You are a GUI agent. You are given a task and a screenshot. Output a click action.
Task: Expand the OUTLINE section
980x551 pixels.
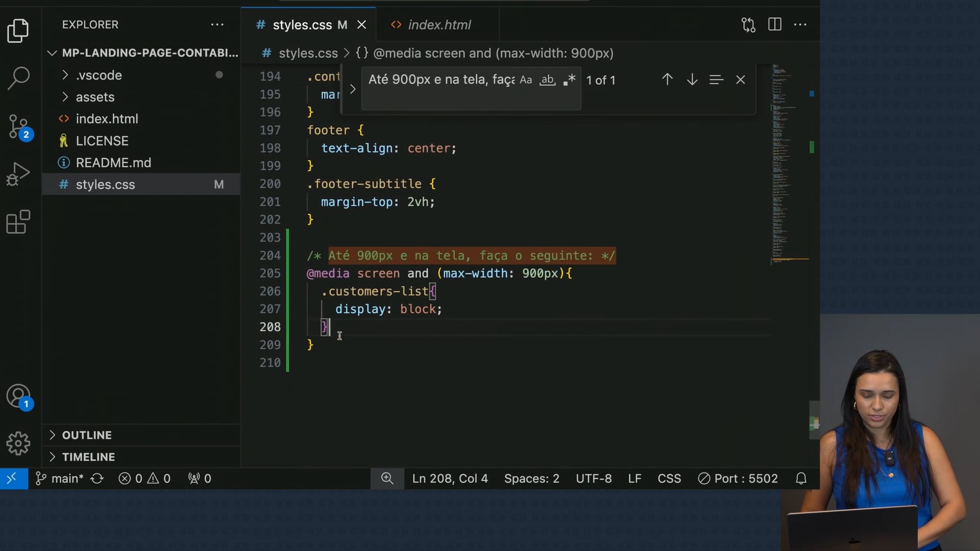[x=87, y=435]
